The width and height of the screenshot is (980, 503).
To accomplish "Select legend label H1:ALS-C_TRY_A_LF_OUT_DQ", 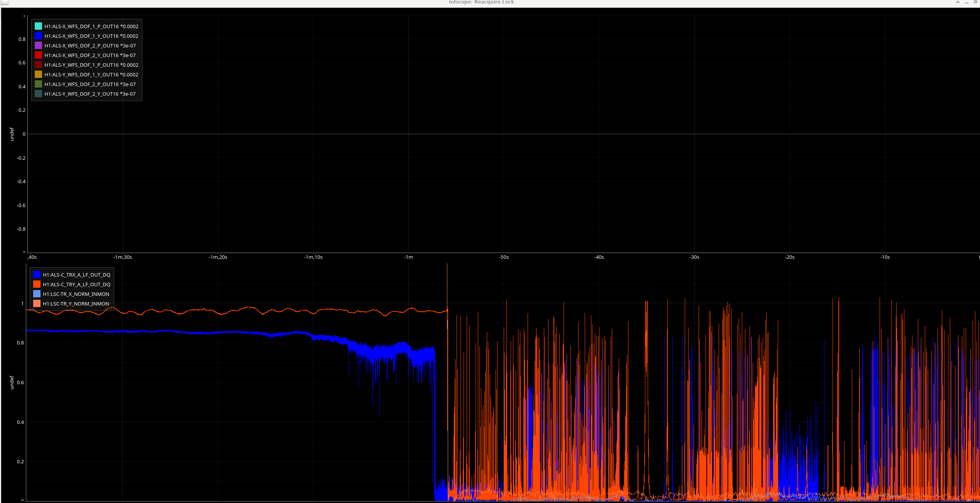I will point(76,284).
